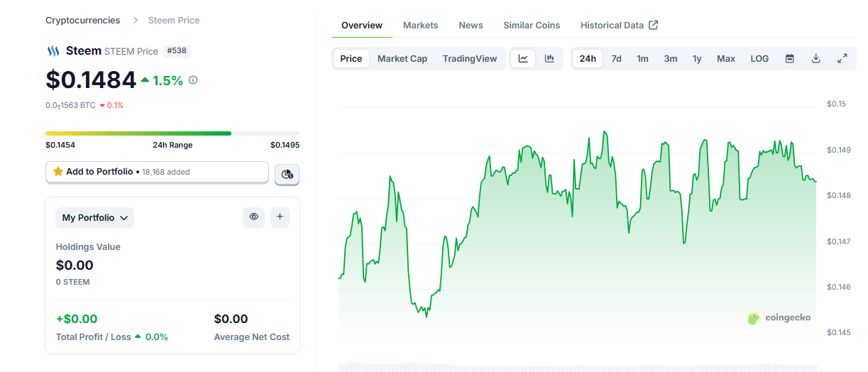Set chart range to Max
This screenshot has width=868, height=372.
[726, 59]
